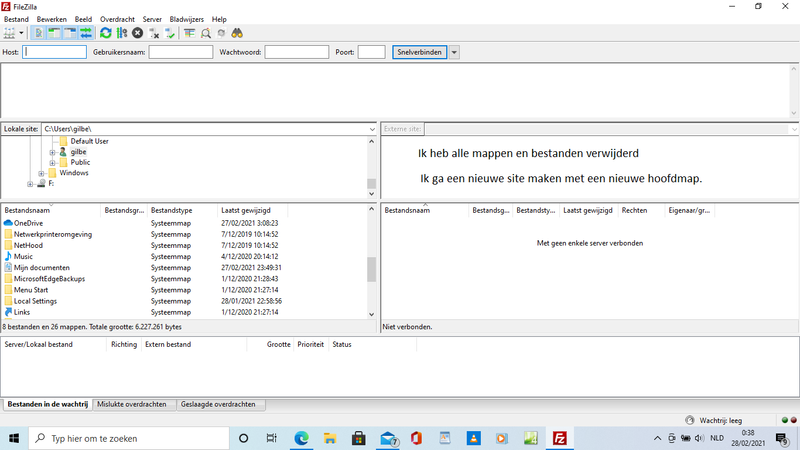Click the binoculars file search icon
The image size is (800, 450).
(x=238, y=33)
